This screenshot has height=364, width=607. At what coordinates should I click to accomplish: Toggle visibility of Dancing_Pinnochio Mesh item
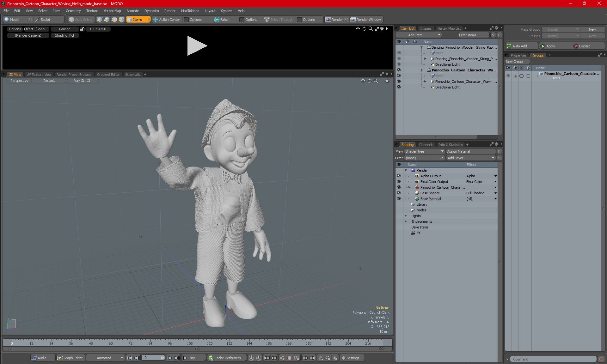click(x=399, y=53)
